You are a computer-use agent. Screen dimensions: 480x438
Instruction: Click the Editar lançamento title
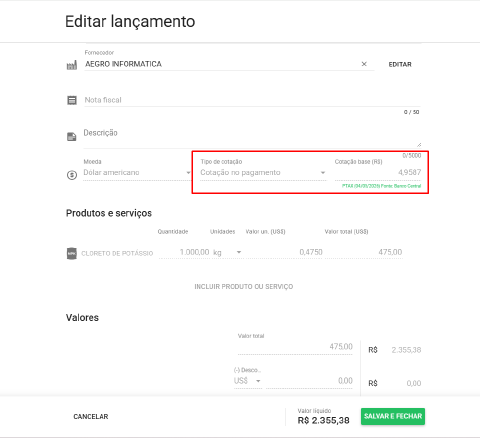click(x=130, y=22)
